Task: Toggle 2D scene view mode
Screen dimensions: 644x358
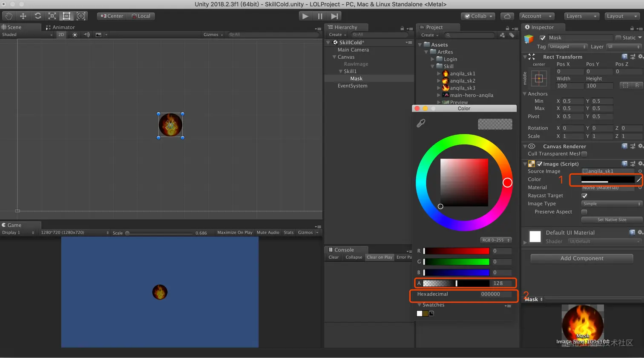Action: click(x=61, y=35)
